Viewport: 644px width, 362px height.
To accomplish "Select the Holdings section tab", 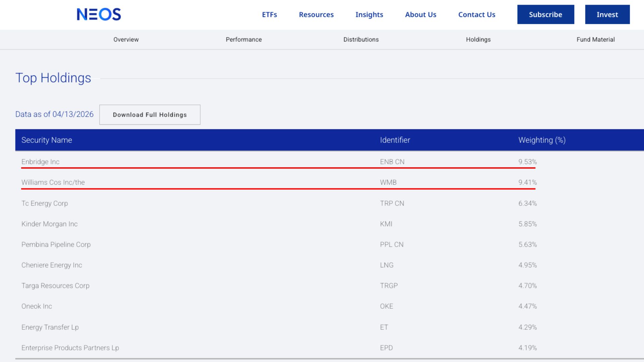I will [x=478, y=40].
